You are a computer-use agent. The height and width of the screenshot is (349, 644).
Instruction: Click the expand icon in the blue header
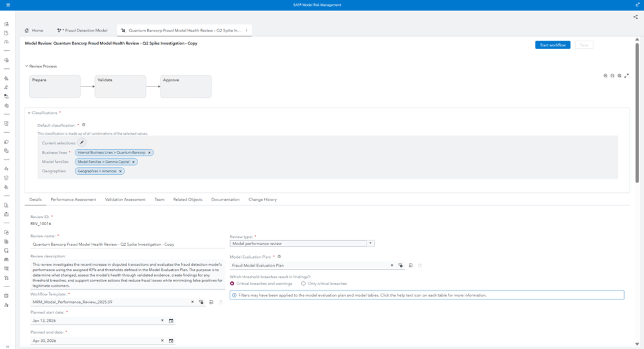[638, 5]
